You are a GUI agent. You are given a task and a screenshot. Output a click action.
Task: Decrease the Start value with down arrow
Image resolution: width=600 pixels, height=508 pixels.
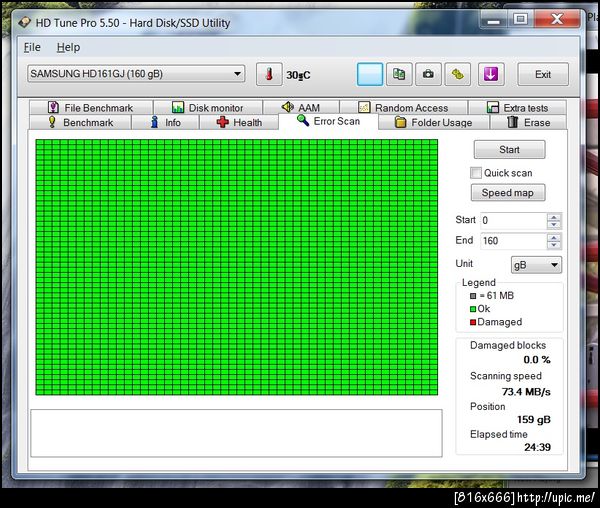(x=554, y=225)
